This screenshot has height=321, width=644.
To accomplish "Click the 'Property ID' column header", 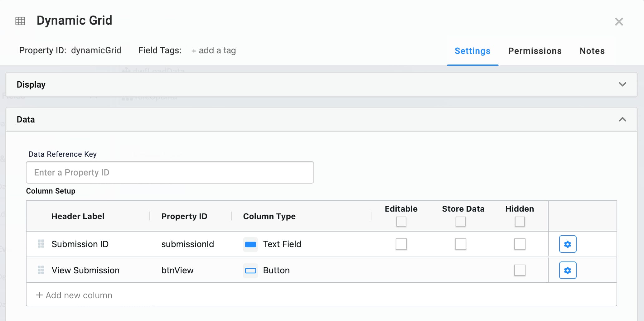I will (184, 216).
